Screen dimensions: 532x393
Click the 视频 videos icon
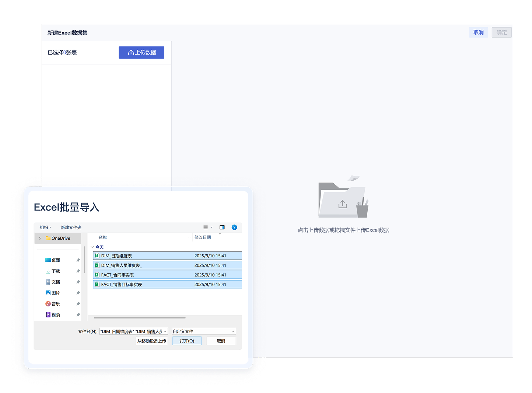[x=48, y=315]
